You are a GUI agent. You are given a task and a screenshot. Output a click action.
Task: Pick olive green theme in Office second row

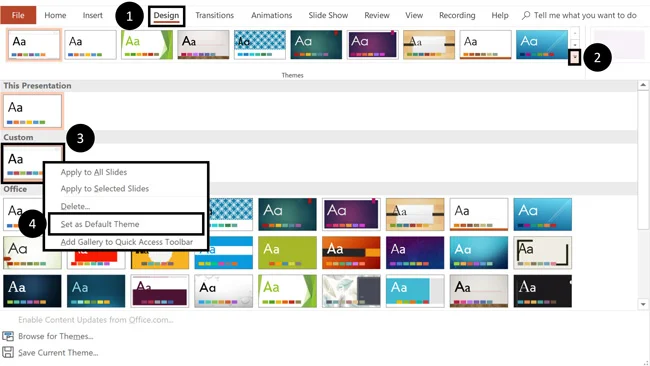(287, 253)
